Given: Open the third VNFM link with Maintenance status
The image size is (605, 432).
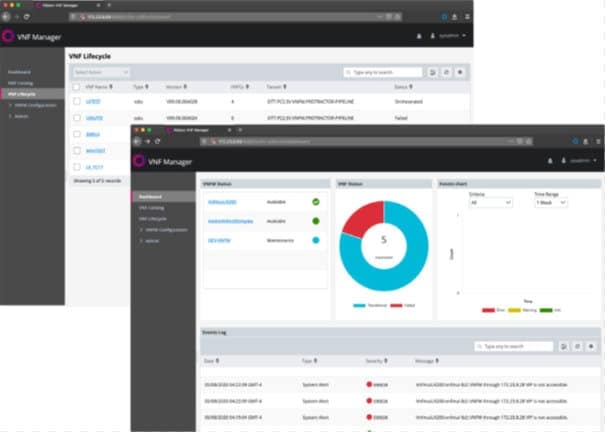Looking at the screenshot, I should click(219, 241).
